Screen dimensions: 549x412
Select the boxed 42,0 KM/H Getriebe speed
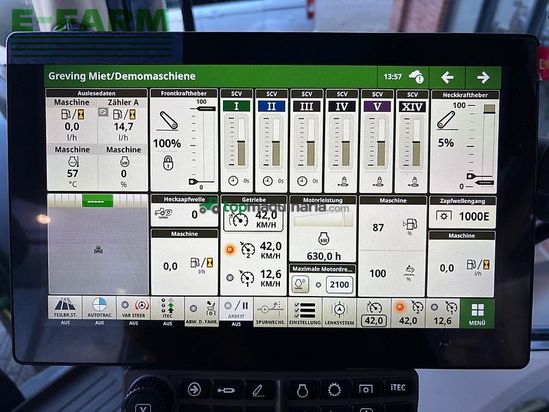coord(253,219)
